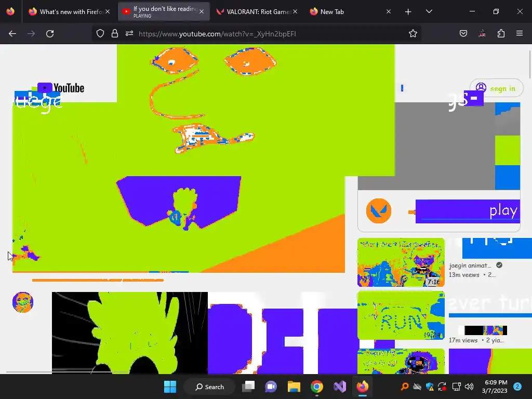Close the New Tab tab
The width and height of the screenshot is (532, 399).
click(389, 11)
